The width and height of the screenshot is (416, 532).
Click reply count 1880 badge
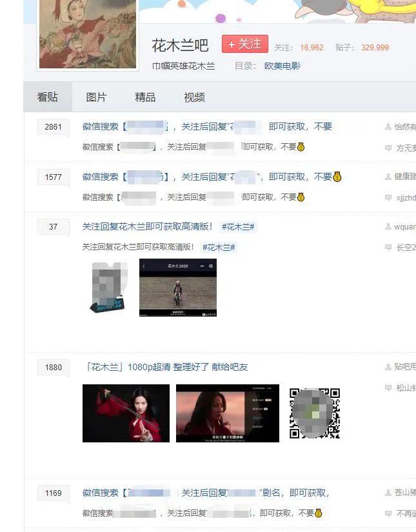point(54,368)
